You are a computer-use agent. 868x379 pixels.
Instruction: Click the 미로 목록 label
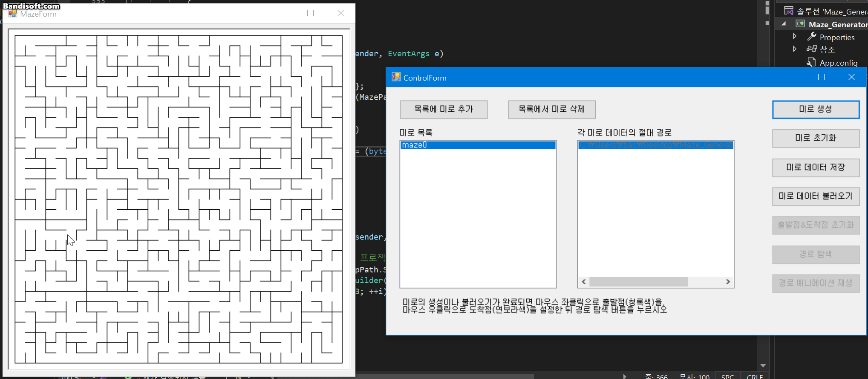pos(416,133)
